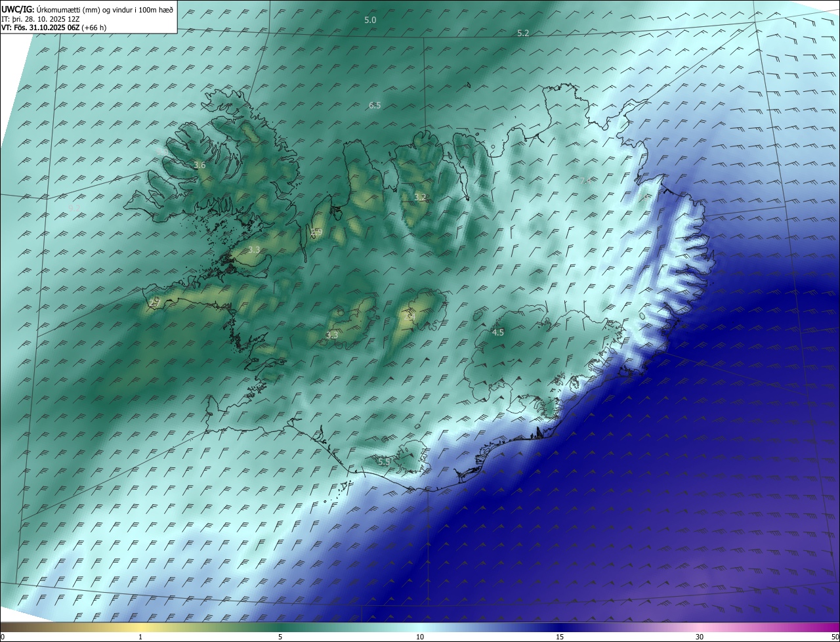This screenshot has width=840, height=642.
Task: Click the 3.6 value label on the map
Action: (199, 165)
